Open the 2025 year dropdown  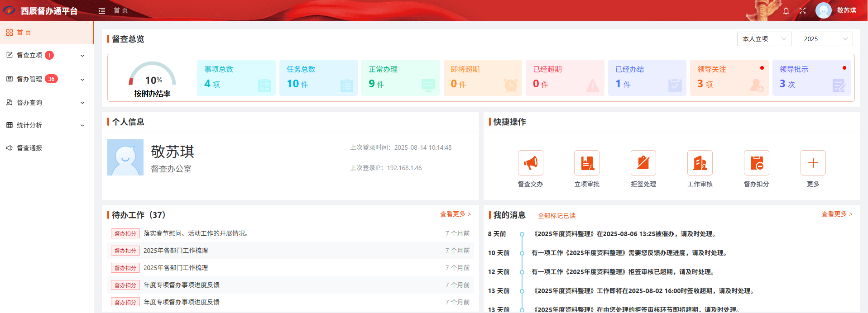[x=825, y=39]
